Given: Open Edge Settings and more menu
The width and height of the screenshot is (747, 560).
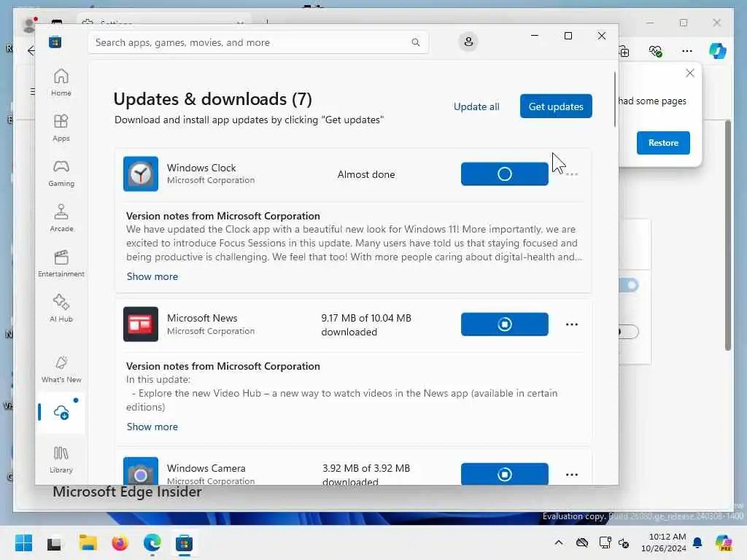Looking at the screenshot, I should 687,51.
